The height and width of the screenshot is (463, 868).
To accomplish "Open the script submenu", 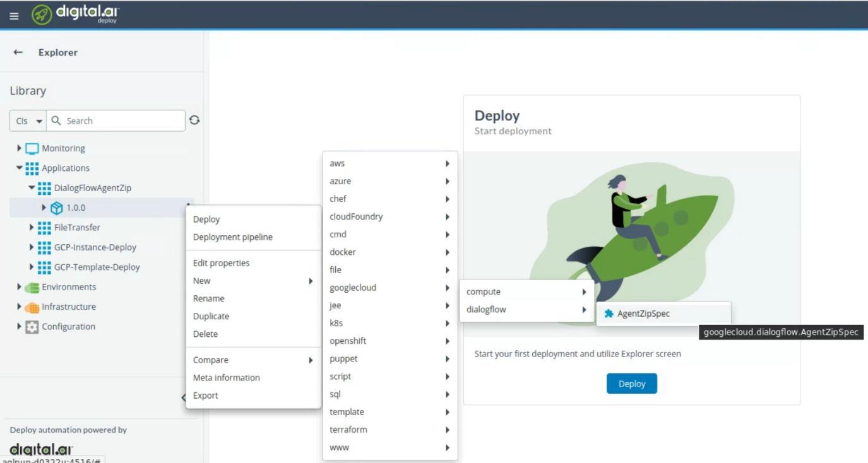I will 389,376.
